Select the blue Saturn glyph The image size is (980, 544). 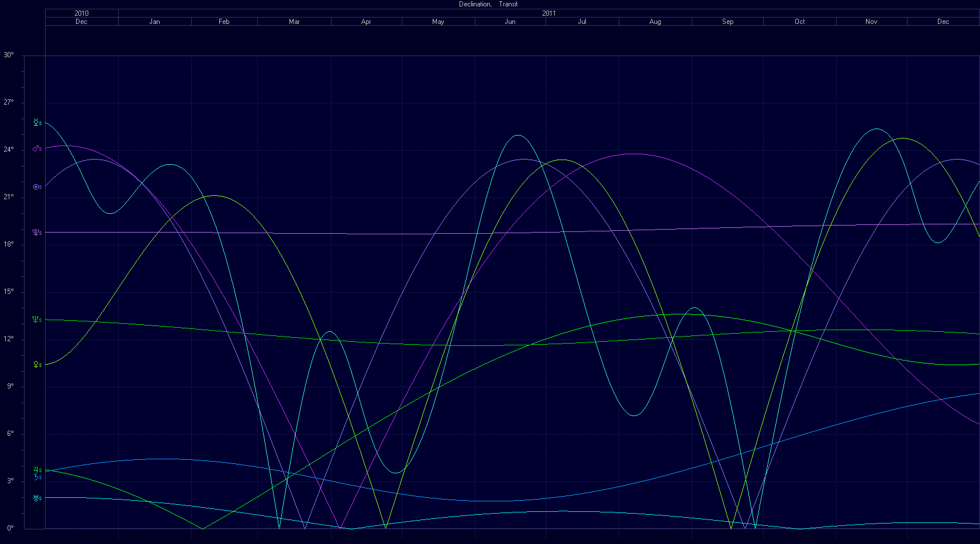[x=36, y=477]
